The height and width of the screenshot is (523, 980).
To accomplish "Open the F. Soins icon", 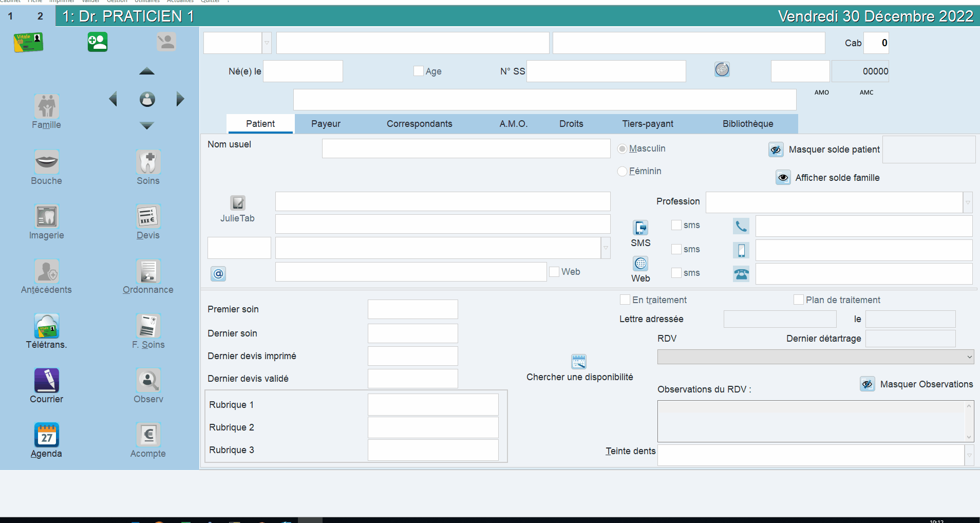I will tap(148, 326).
